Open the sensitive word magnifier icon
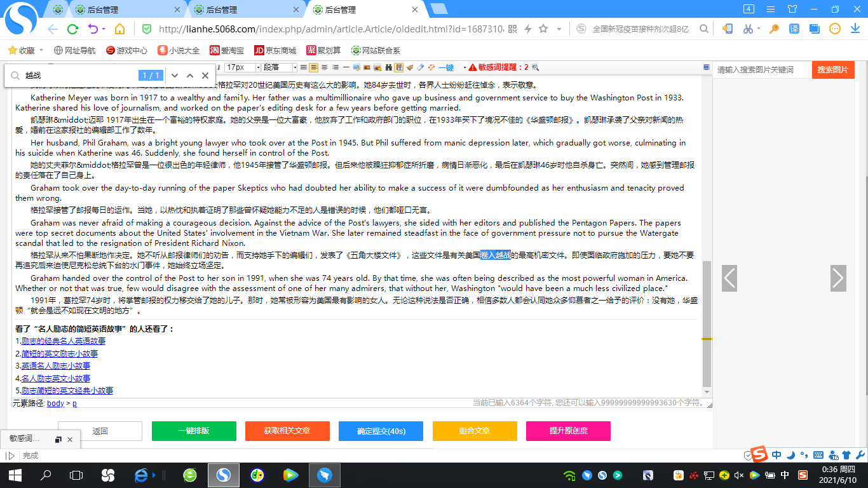Viewport: 868px width, 488px height. [x=536, y=67]
